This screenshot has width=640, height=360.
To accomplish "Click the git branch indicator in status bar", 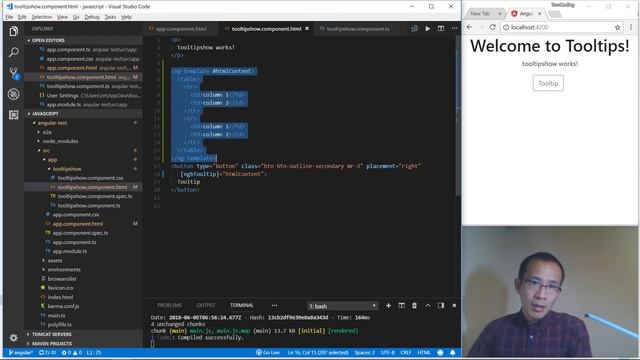I will 20,353.
